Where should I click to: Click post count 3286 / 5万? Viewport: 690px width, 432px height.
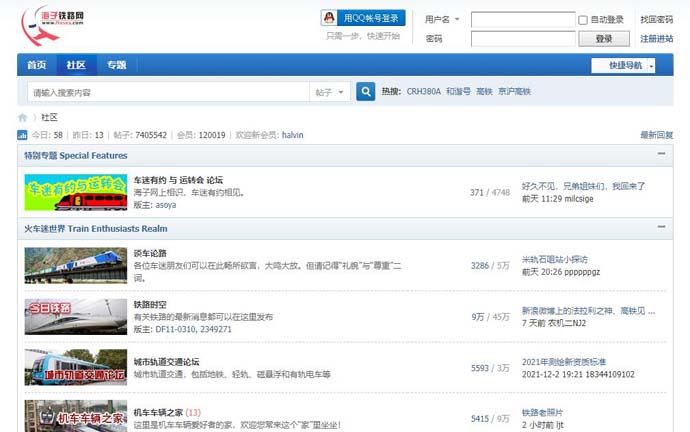click(490, 266)
